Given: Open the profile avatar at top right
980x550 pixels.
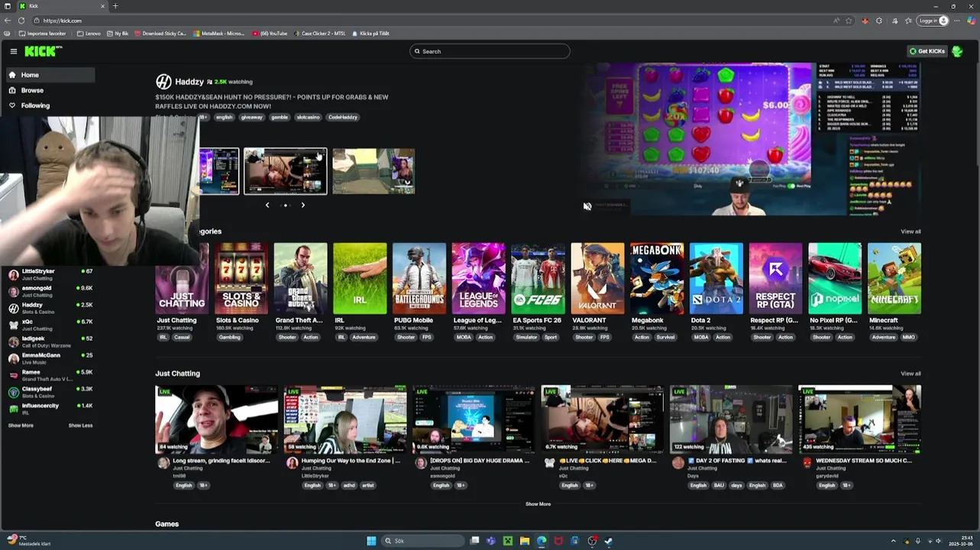Looking at the screenshot, I should 957,51.
